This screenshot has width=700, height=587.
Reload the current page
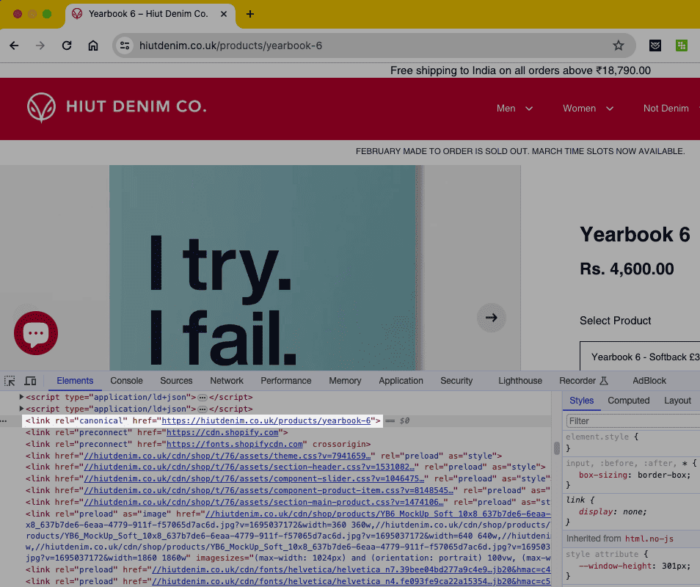tap(67, 46)
